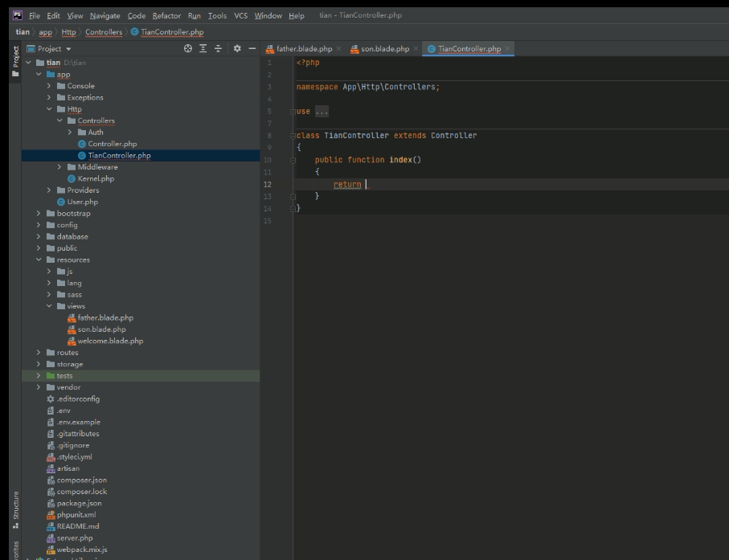
Task: Open Project panel settings gear
Action: point(237,49)
